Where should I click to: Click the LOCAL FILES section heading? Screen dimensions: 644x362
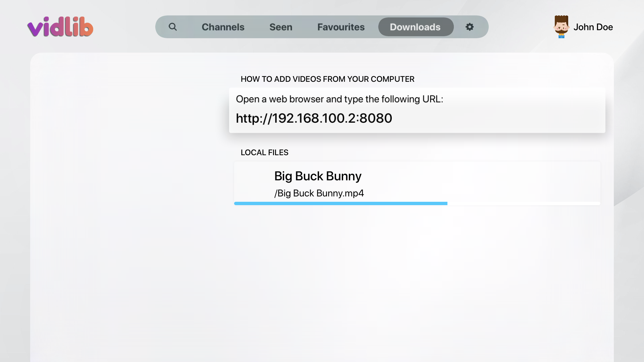click(265, 153)
